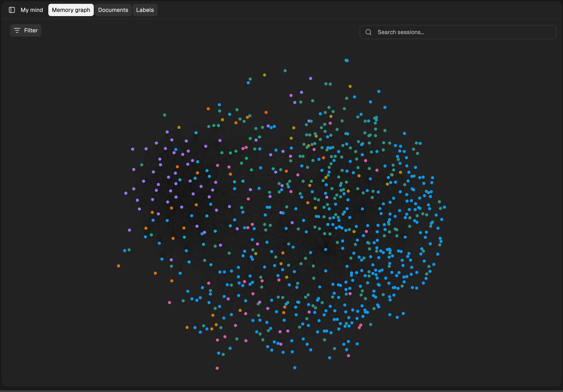Image resolution: width=563 pixels, height=392 pixels.
Task: Select the lone blue node at graph bottom
Action: [295, 367]
